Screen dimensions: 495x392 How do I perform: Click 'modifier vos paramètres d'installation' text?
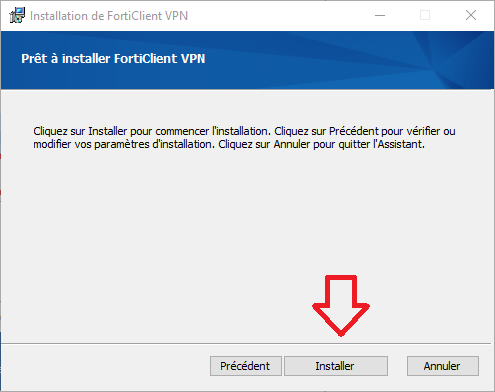[124, 144]
